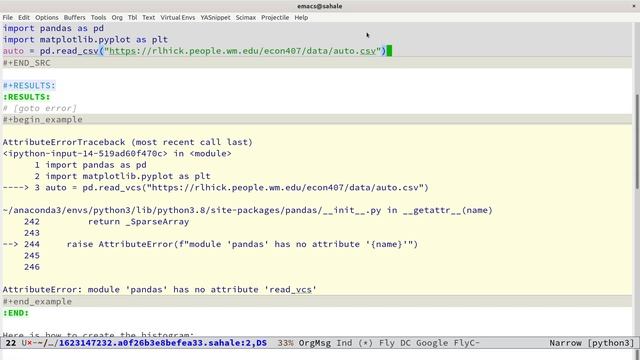Click buffer name in mode line
Viewport: 640px width, 360px height.
point(163,343)
